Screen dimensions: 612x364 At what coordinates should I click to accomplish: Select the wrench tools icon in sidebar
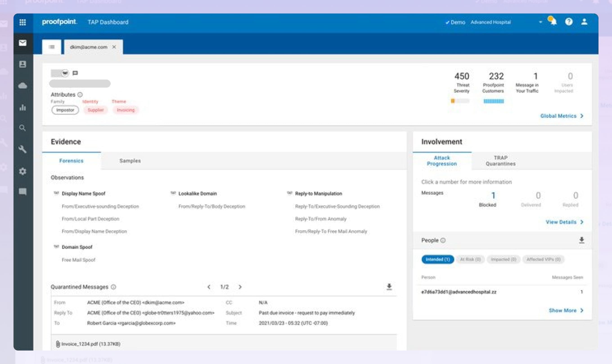tap(22, 149)
